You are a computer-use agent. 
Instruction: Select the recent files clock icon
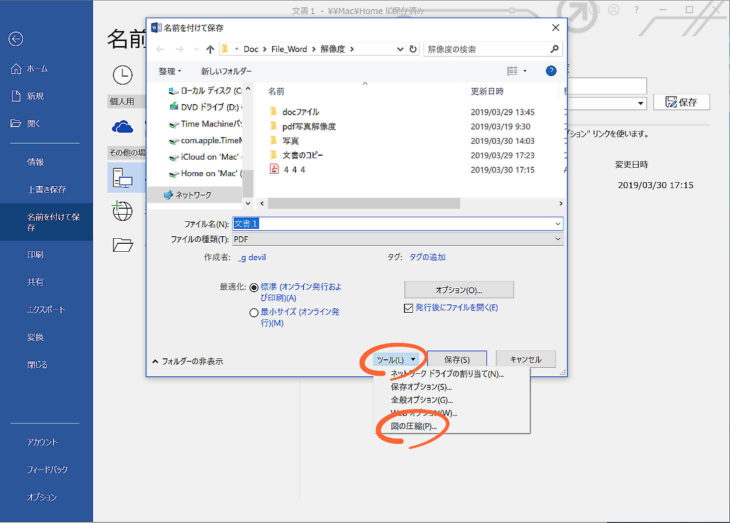coord(122,74)
